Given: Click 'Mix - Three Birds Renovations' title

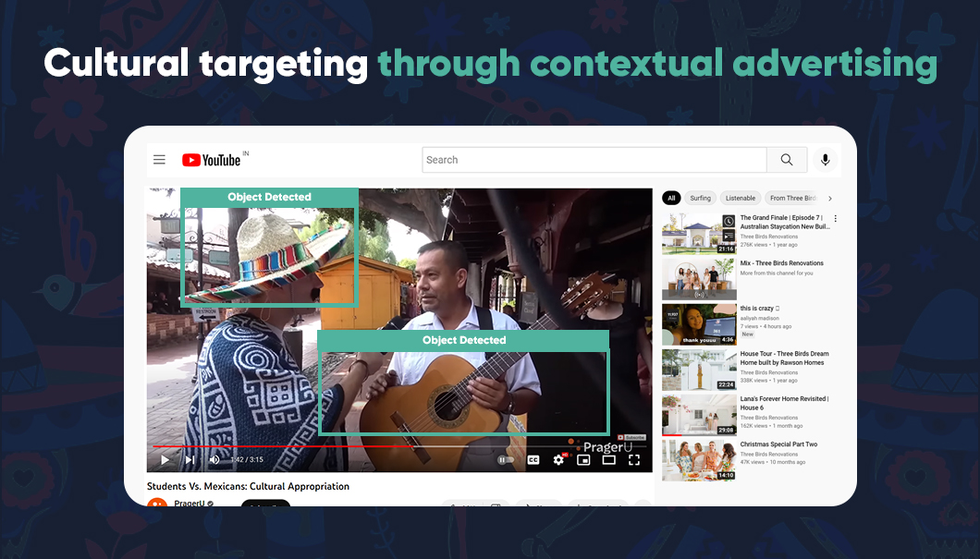Looking at the screenshot, I should click(782, 263).
